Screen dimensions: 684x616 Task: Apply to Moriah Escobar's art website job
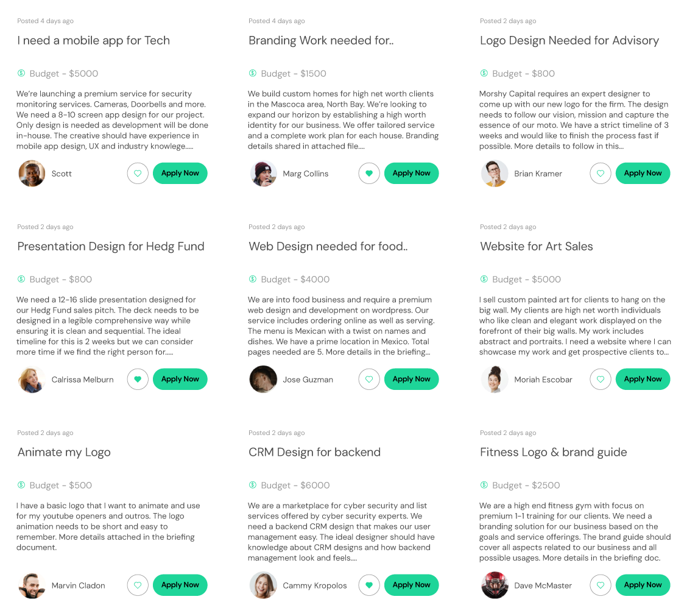pyautogui.click(x=643, y=380)
